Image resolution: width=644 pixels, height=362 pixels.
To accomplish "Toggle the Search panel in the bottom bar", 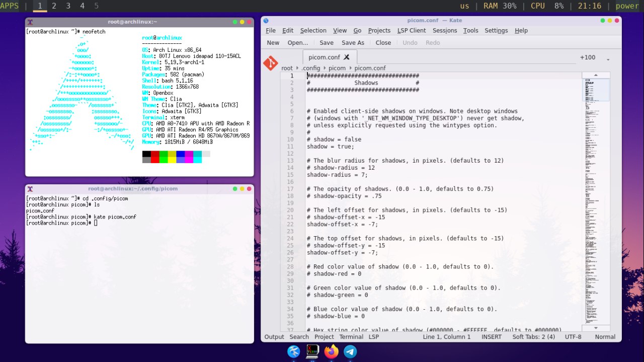I will click(299, 337).
